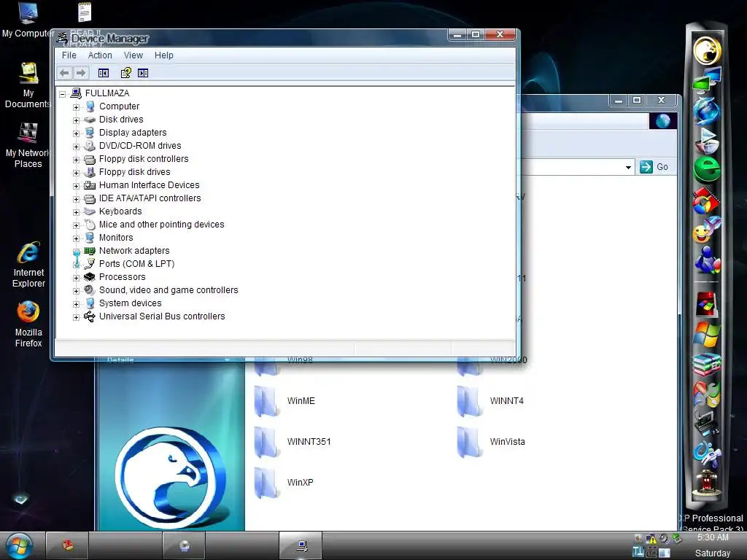Click the forward arrow in Device Manager toolbar

tap(81, 73)
